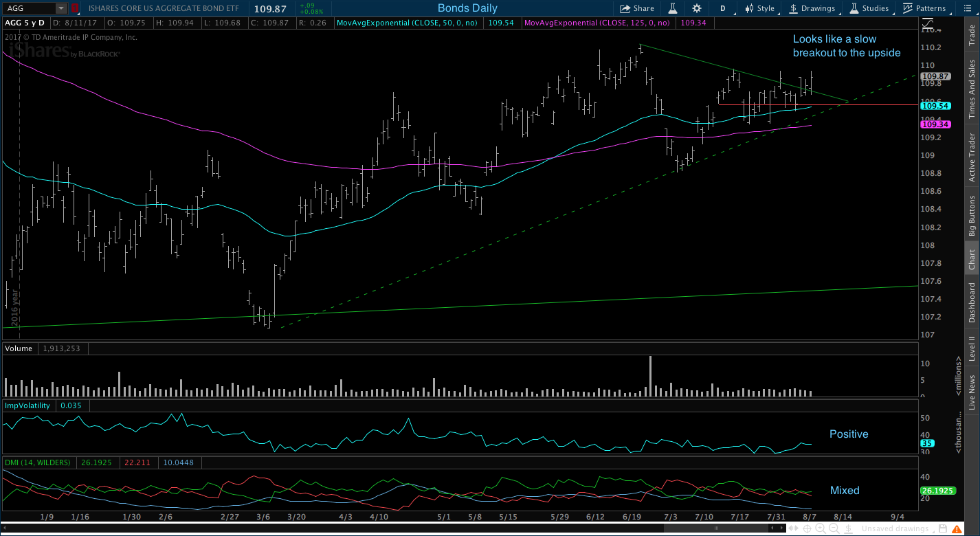Click the 8/14 date on time axis
This screenshot has height=536, width=980.
pos(843,516)
